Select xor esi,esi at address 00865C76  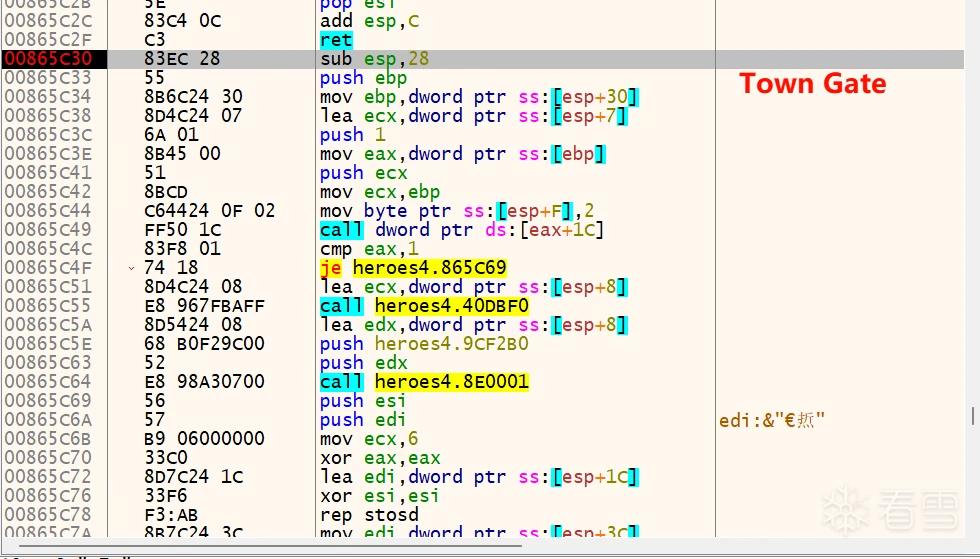click(x=379, y=496)
